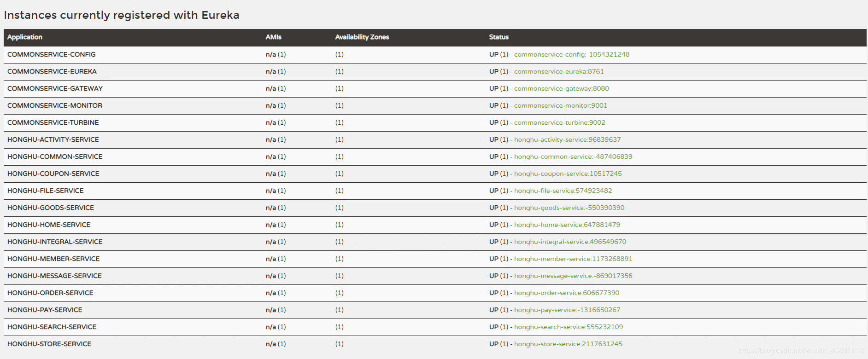Image resolution: width=868 pixels, height=359 pixels.
Task: Click the 'Instances currently registered with Eureka' heading
Action: 122,15
